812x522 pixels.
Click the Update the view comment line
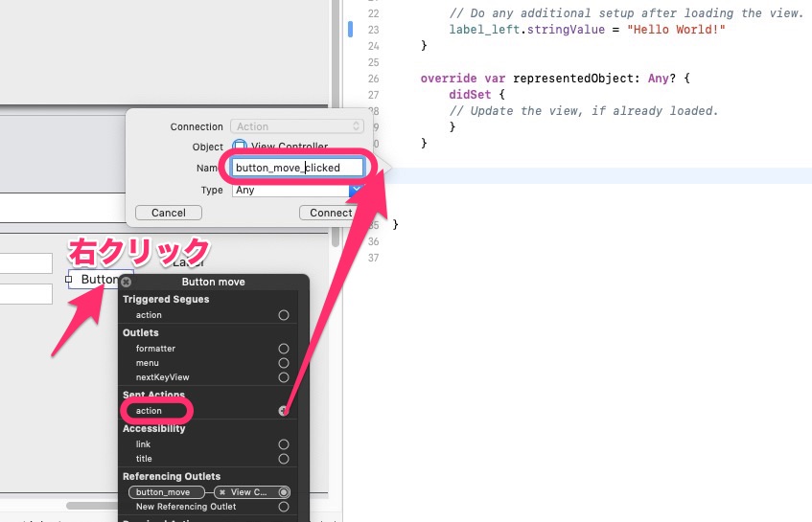point(584,111)
